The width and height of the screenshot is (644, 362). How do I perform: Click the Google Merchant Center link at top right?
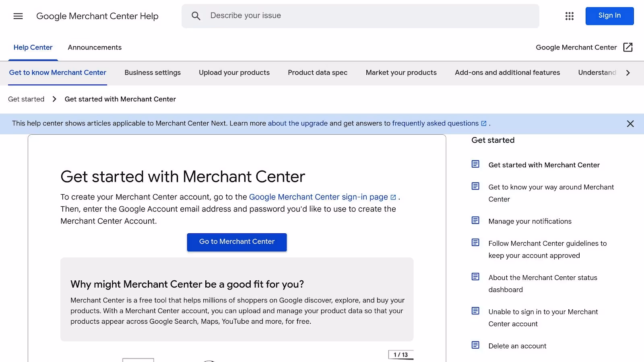pyautogui.click(x=576, y=47)
